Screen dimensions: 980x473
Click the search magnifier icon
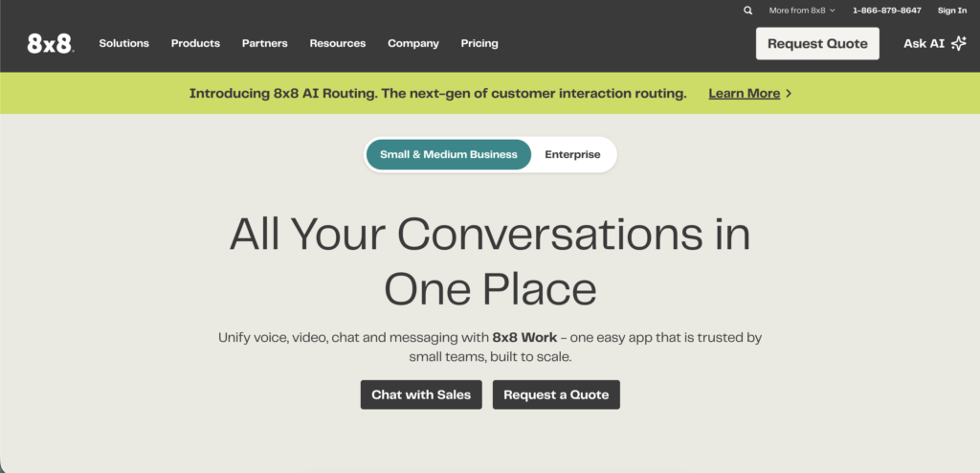(747, 11)
